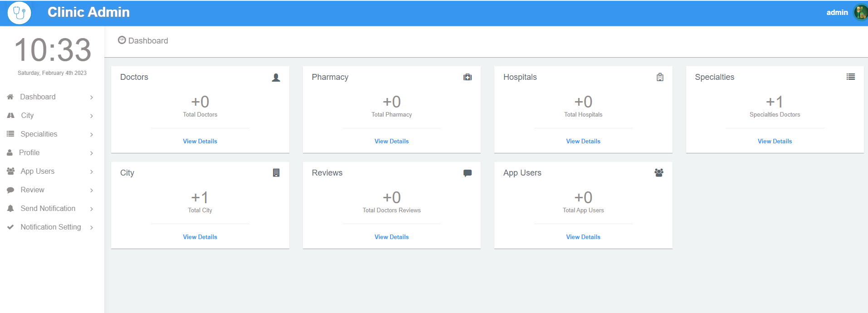Expand the Specialities menu chevron
Viewport: 868px width, 313px height.
(x=92, y=134)
